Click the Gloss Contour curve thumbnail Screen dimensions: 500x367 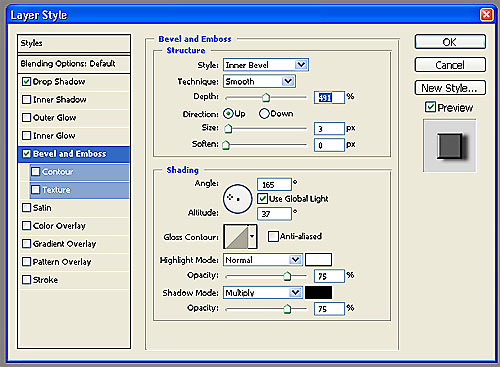point(236,237)
